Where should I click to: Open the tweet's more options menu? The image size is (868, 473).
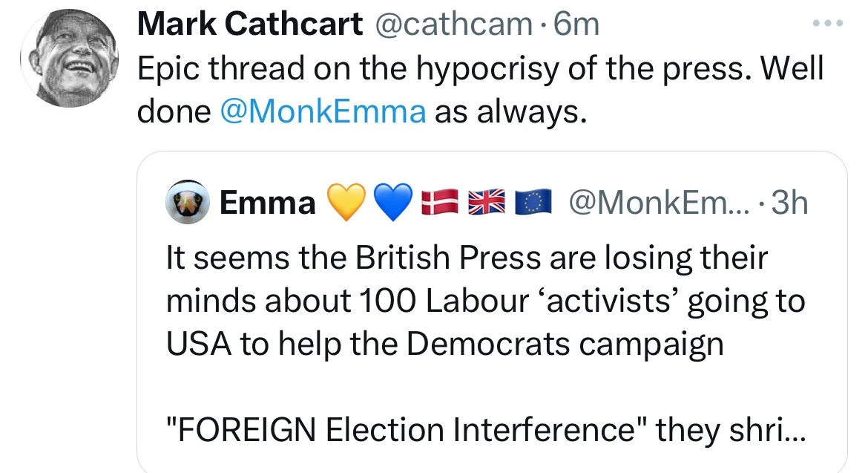[x=828, y=25]
